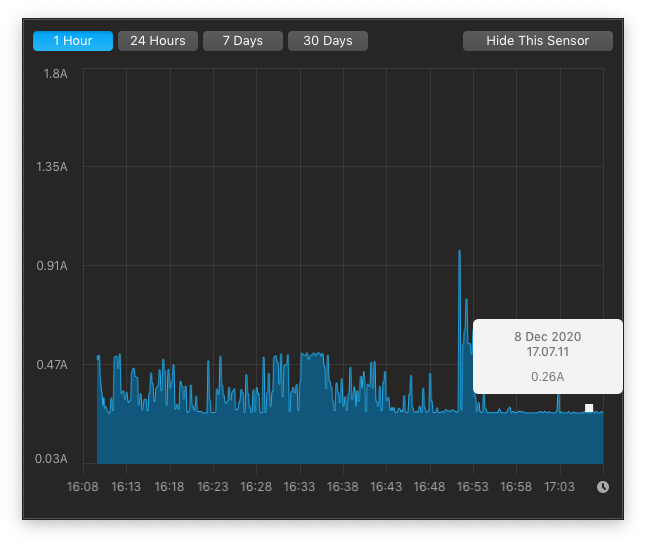Click the 16:33 time label
Image resolution: width=646 pixels, height=546 pixels.
(x=299, y=487)
